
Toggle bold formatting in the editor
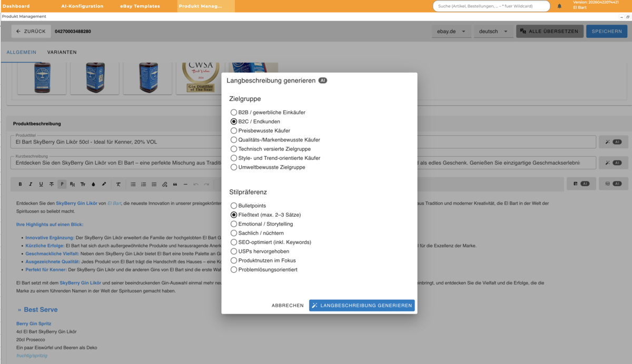click(x=20, y=184)
